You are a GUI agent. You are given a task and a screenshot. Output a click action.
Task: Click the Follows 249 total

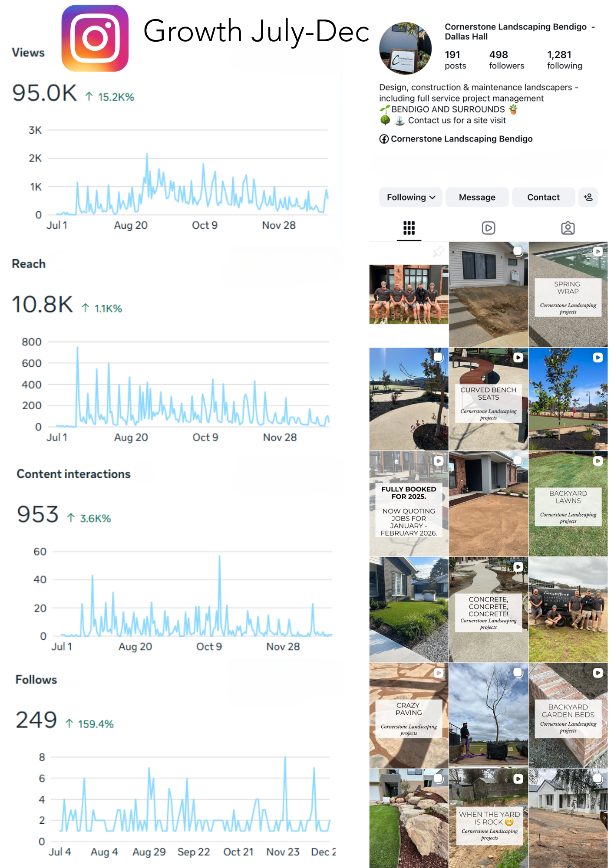(x=36, y=720)
